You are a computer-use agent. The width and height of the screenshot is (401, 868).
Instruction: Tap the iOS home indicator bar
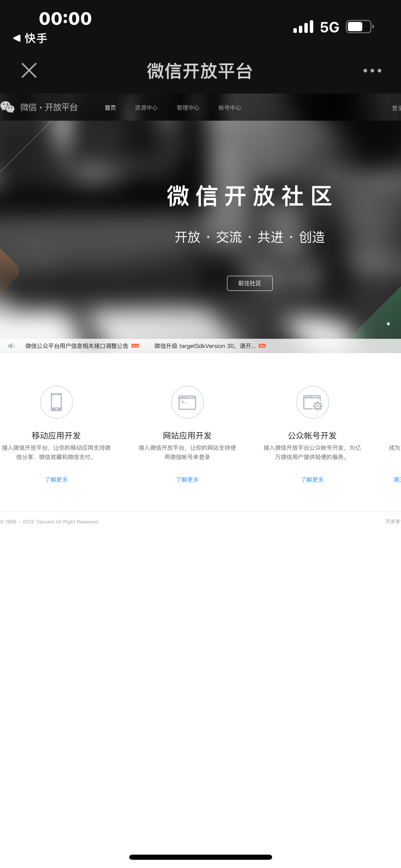pos(200,857)
